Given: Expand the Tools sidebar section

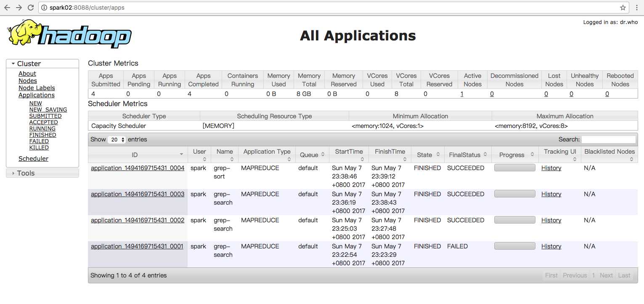Looking at the screenshot, I should coord(42,173).
